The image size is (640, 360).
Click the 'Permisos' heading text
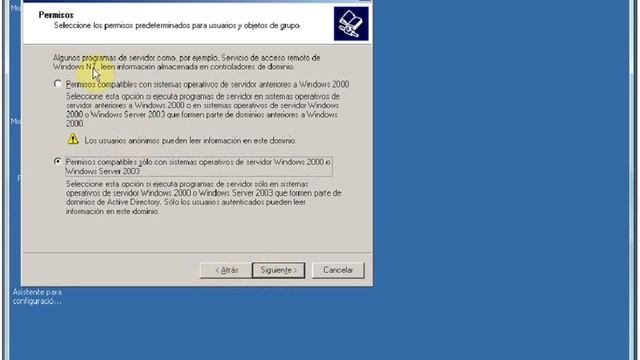point(56,15)
